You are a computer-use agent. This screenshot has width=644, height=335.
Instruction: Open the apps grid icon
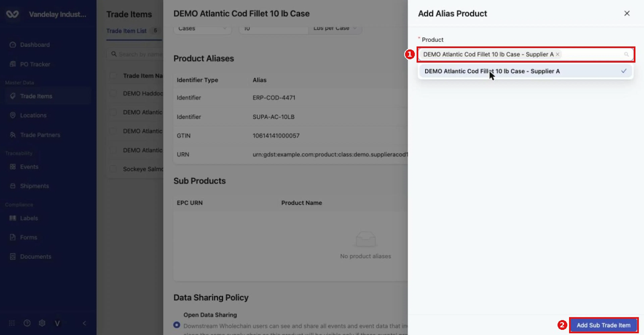(12, 323)
